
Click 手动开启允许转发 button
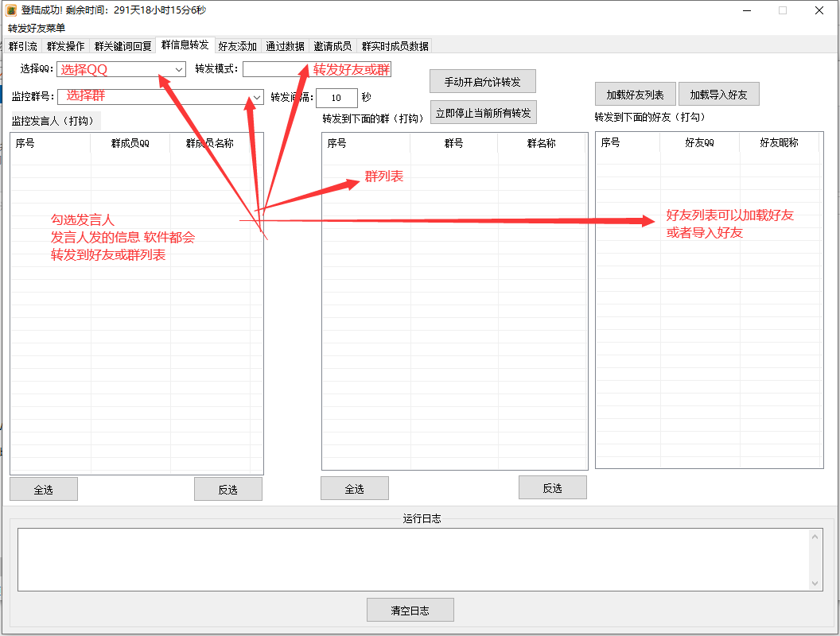coord(483,82)
